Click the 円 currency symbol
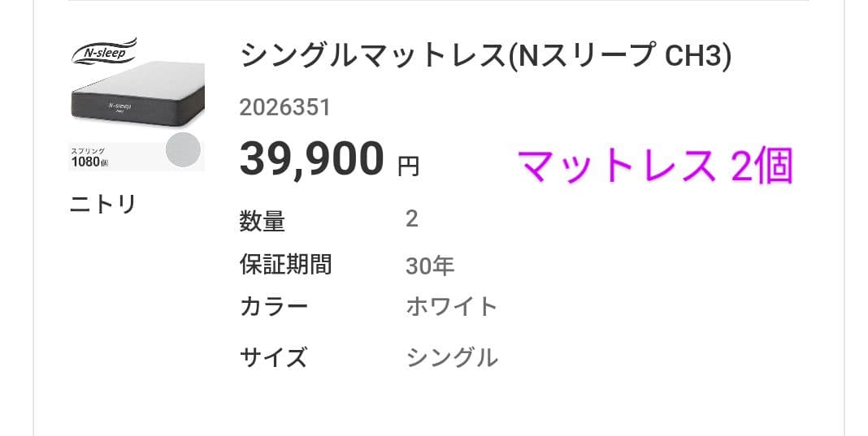This screenshot has width=868, height=436. pos(408,166)
